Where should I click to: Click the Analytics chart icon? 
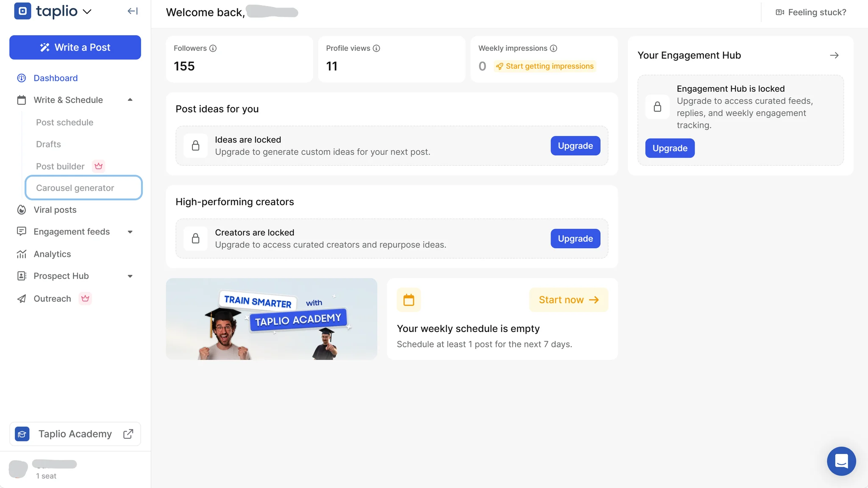pos(22,254)
